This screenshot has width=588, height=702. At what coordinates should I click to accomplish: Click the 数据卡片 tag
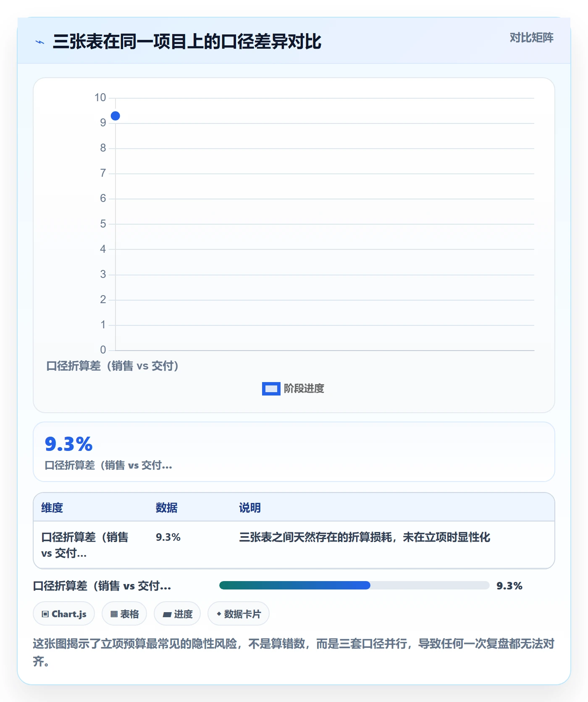[x=239, y=614]
